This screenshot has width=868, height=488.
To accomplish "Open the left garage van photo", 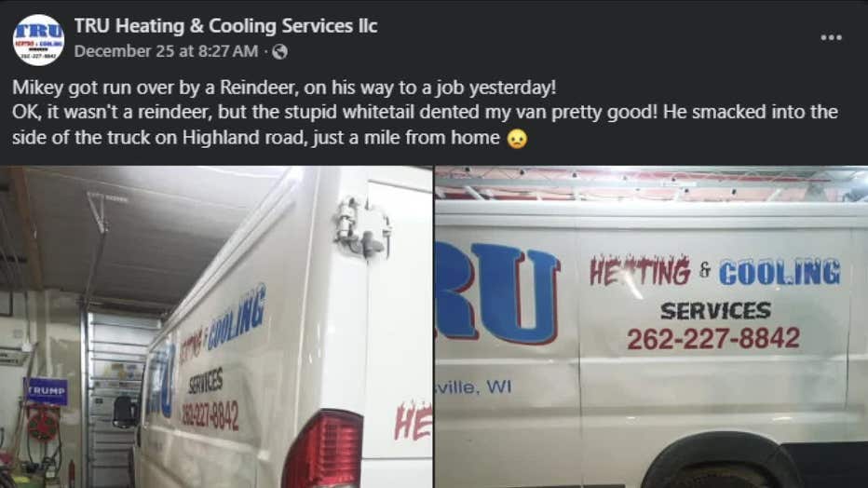I will pos(216,327).
